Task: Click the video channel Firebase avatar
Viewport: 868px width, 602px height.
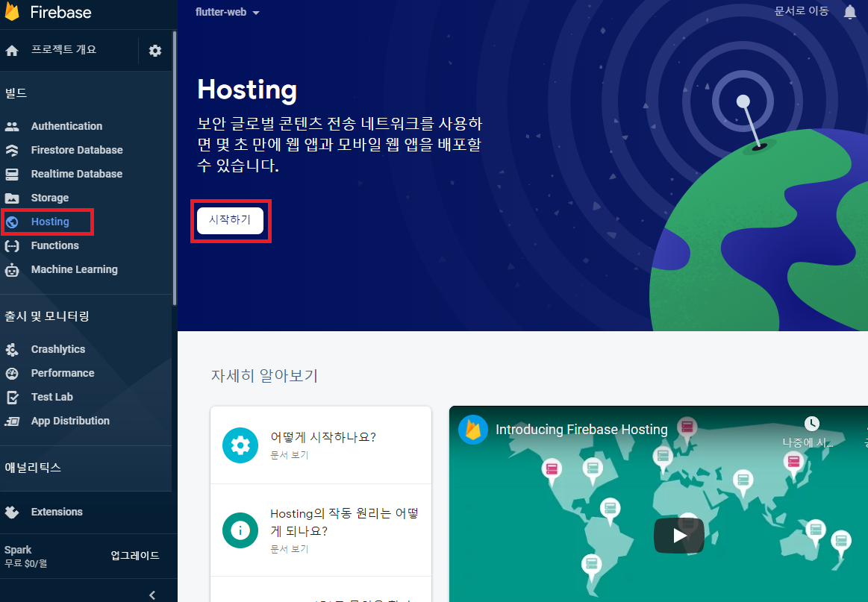Action: point(472,430)
